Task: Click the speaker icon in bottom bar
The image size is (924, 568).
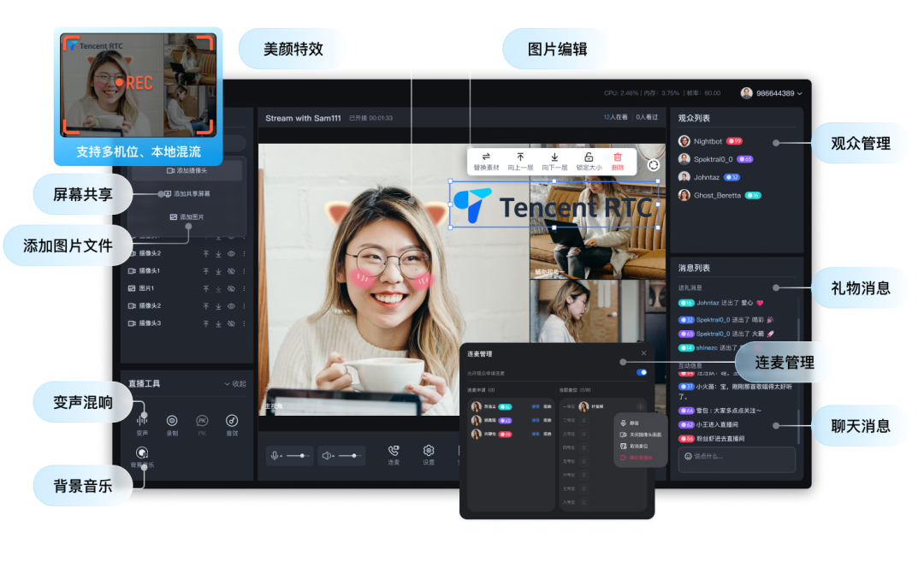Action: point(327,455)
